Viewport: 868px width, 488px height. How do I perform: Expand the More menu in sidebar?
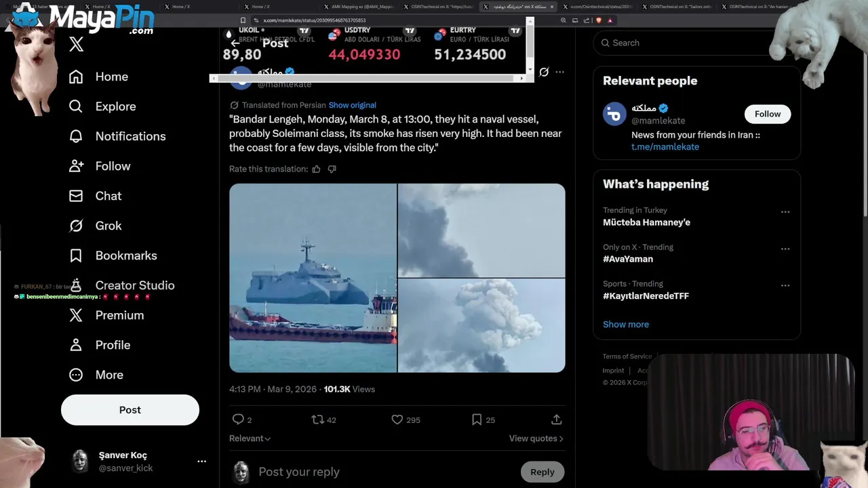(x=96, y=375)
